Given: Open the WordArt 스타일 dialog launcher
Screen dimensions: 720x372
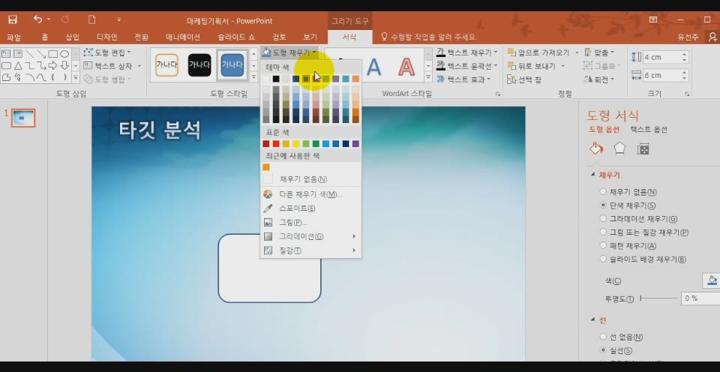Looking at the screenshot, I should click(497, 94).
